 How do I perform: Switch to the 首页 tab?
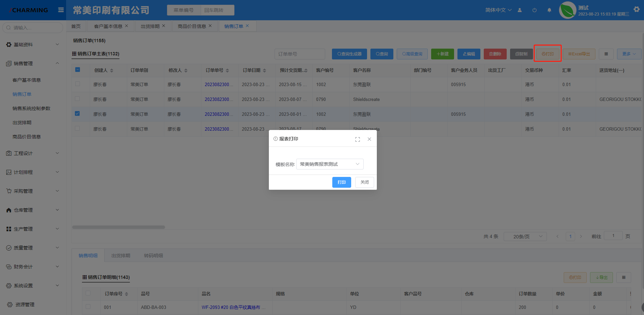[76, 26]
